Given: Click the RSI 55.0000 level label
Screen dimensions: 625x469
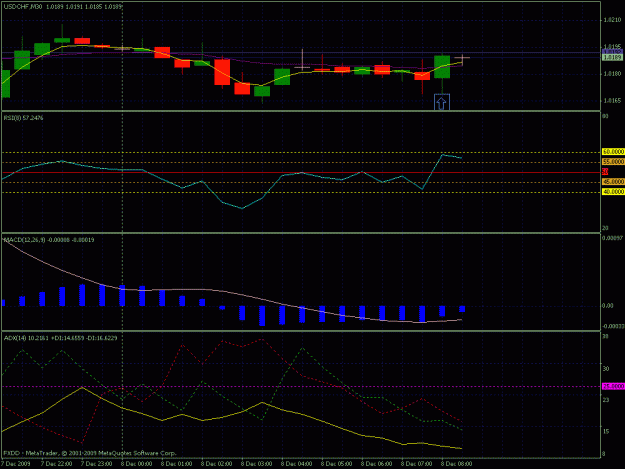Looking at the screenshot, I should pos(613,162).
